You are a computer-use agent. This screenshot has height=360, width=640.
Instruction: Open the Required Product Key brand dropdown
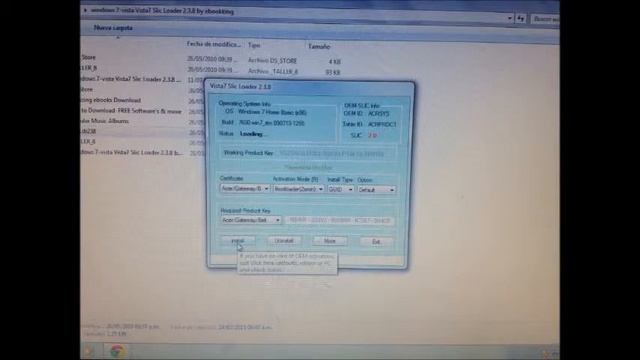[x=251, y=220]
